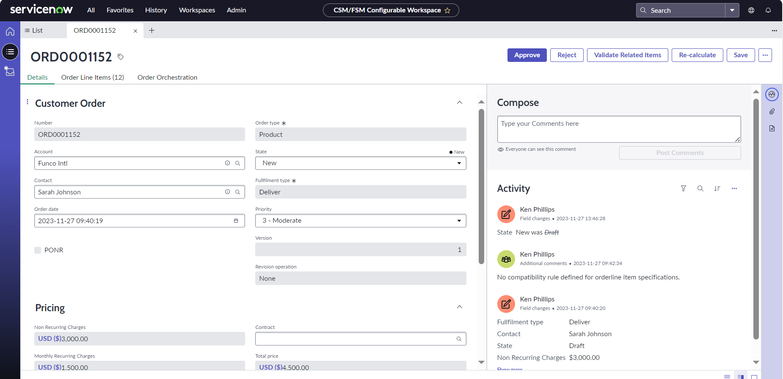Open the notifications bell icon

(x=768, y=10)
